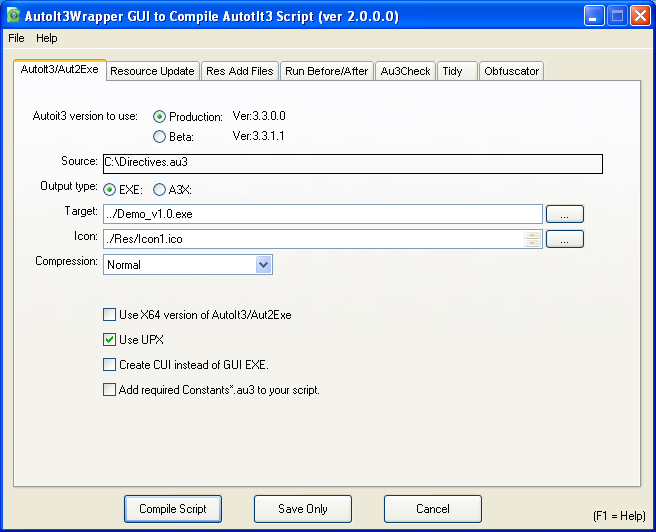Click the Source path input field

click(352, 163)
